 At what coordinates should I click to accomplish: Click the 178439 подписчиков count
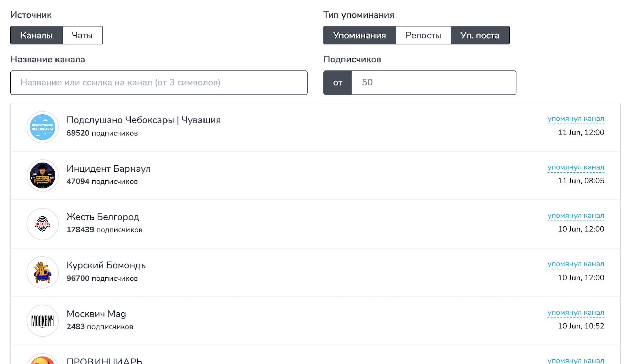tap(105, 230)
